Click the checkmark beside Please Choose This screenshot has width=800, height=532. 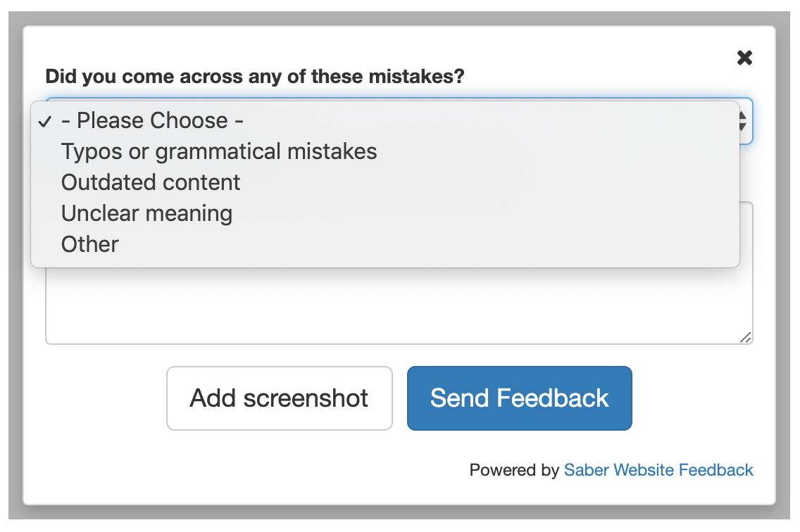tap(45, 121)
